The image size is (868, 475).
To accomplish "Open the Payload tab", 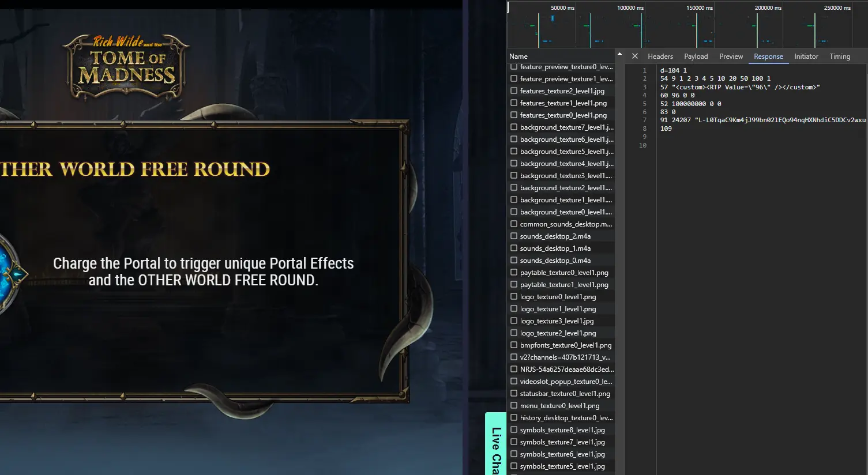I will 696,56.
